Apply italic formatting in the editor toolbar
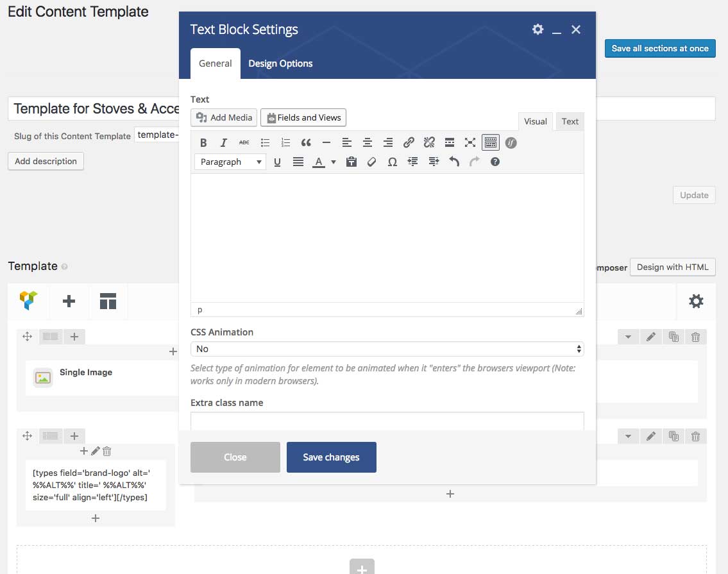 (x=224, y=143)
